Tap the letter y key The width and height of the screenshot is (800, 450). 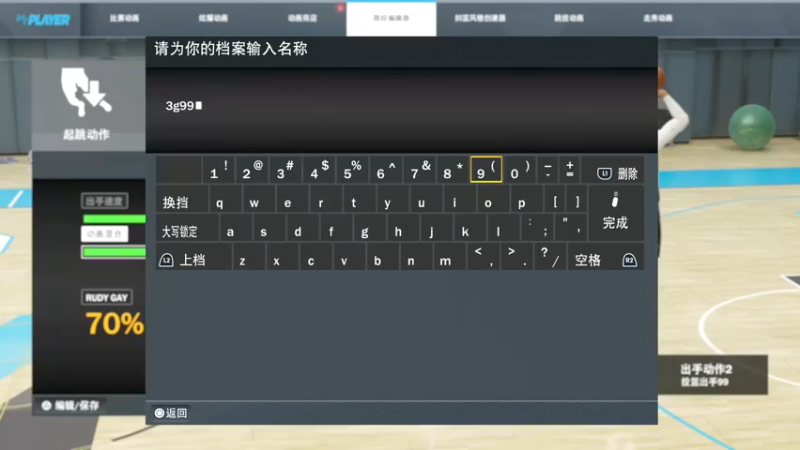[393, 199]
